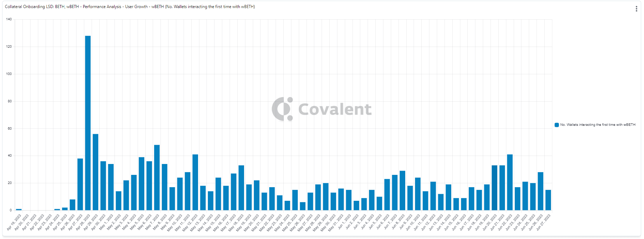
Task: Open the three-dot chart options menu
Action: coord(636,9)
